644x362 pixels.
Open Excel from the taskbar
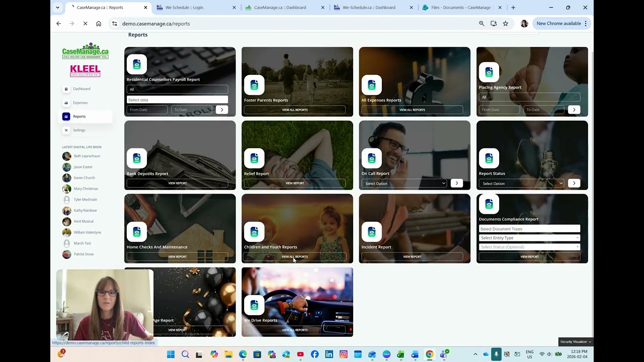[400, 354]
